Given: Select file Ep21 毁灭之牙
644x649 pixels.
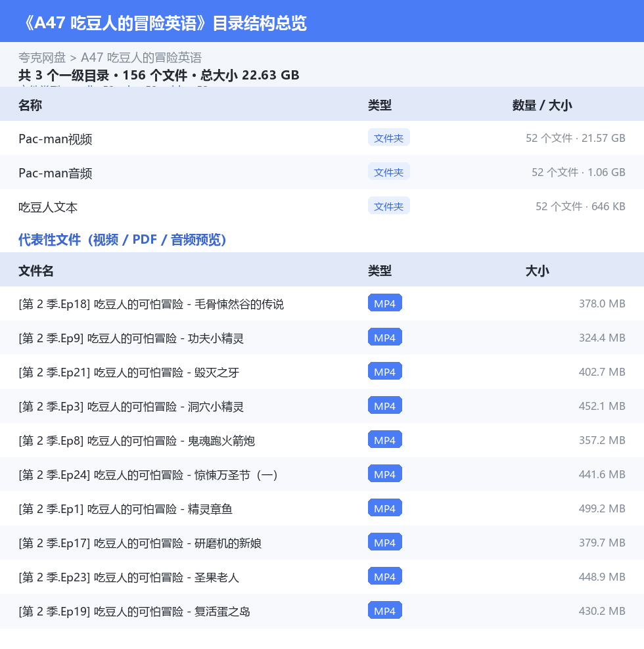Looking at the screenshot, I should (x=322, y=372).
